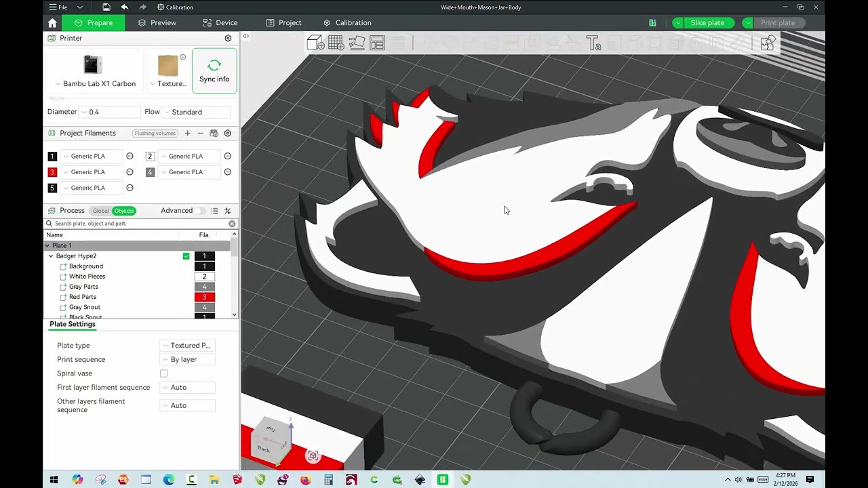This screenshot has width=868, height=488.
Task: Switch to the Preview tab
Action: coord(157,22)
